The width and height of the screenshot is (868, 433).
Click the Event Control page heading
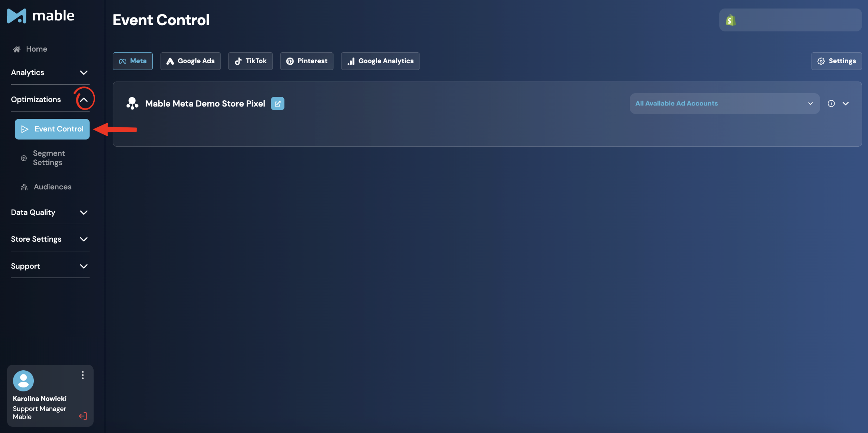tap(161, 20)
